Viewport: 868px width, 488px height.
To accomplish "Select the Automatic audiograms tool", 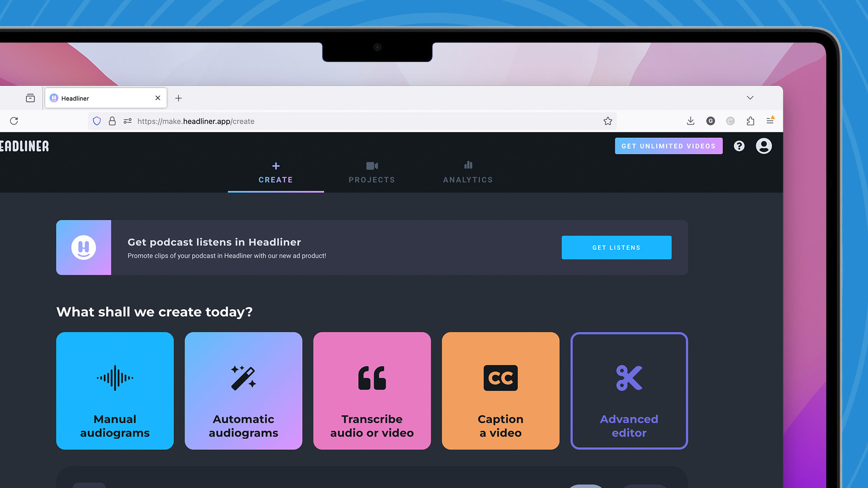I will point(243,391).
